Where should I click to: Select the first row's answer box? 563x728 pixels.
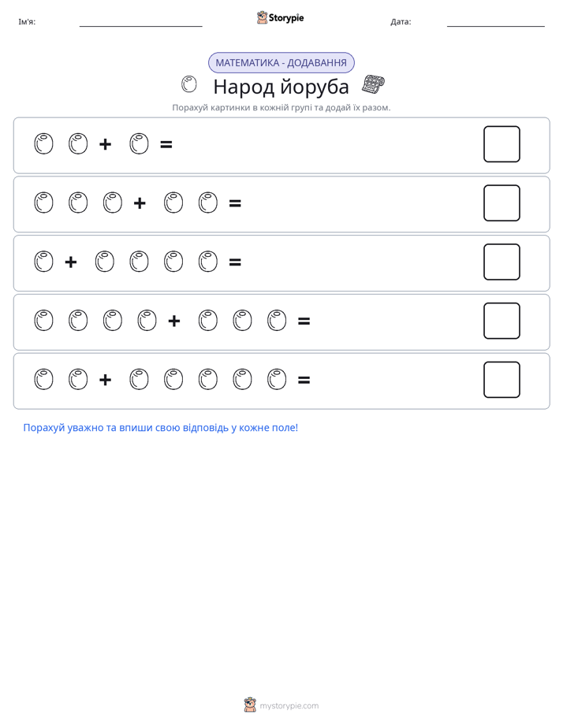501,144
